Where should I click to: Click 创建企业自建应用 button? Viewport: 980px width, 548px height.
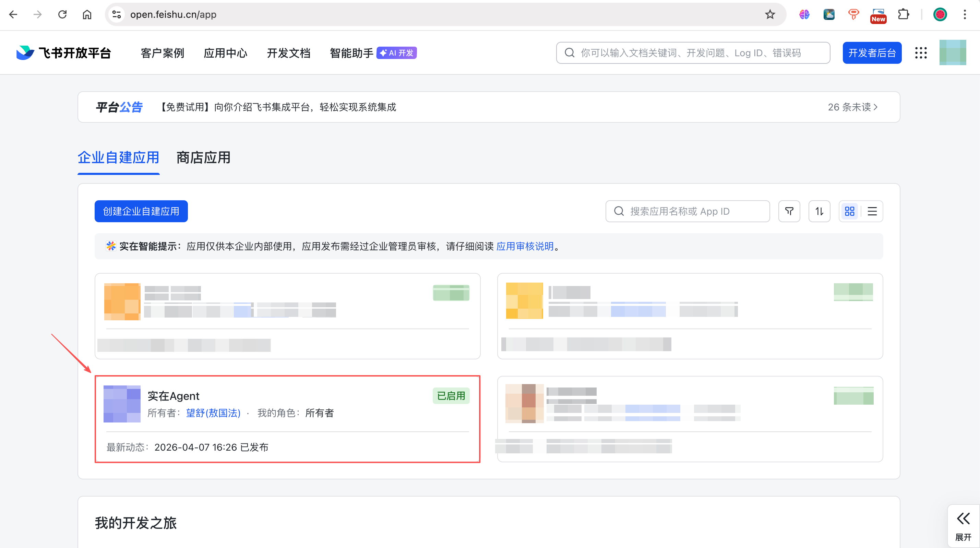(x=141, y=211)
